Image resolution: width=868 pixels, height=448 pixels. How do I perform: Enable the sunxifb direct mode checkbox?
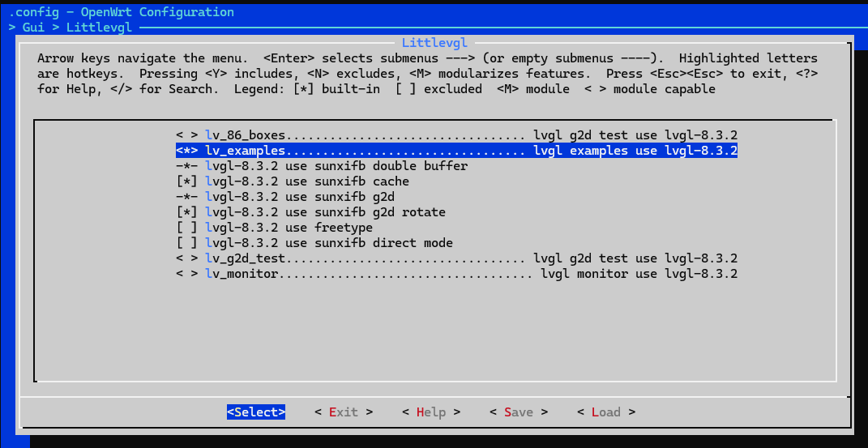[x=186, y=243]
